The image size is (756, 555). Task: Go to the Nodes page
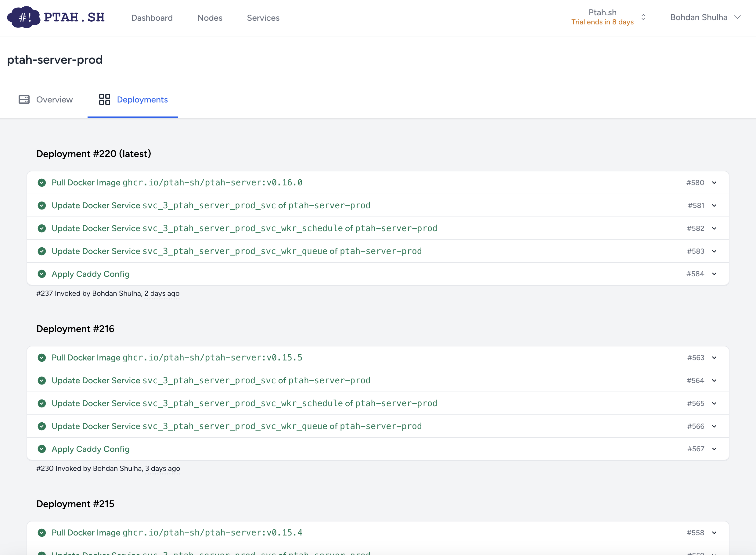point(210,18)
